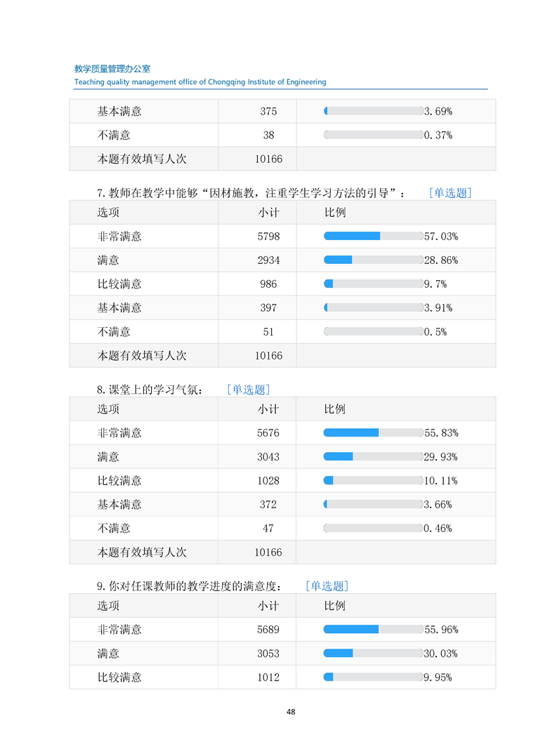Screen dimensions: 557x756
Task: Click the 57.03% progress bar in question 7
Action: click(373, 237)
